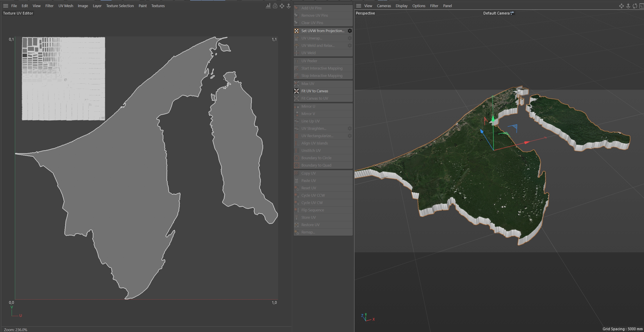
Task: Click the Fit UV to Canvas icon
Action: click(297, 91)
